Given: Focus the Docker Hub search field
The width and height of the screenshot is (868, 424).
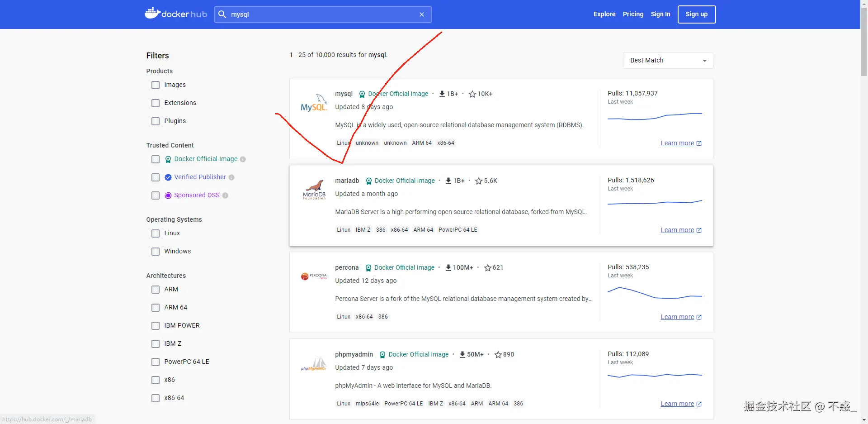Looking at the screenshot, I should (x=323, y=14).
